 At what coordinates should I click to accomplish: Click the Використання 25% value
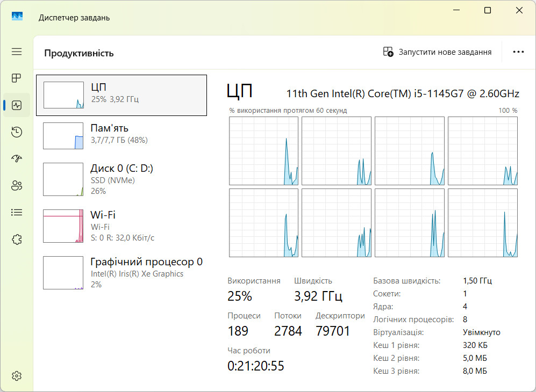tap(240, 296)
